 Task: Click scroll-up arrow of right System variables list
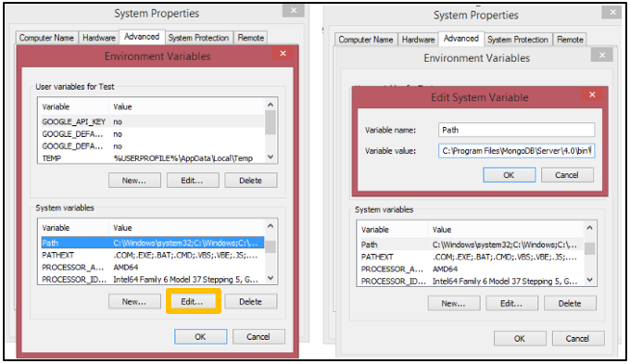pyautogui.click(x=589, y=228)
